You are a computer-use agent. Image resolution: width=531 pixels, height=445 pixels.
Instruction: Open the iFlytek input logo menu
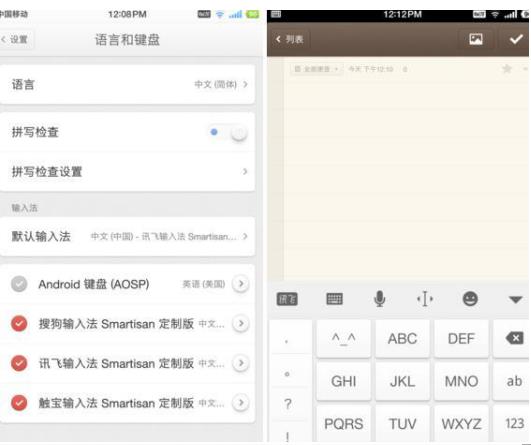(287, 299)
